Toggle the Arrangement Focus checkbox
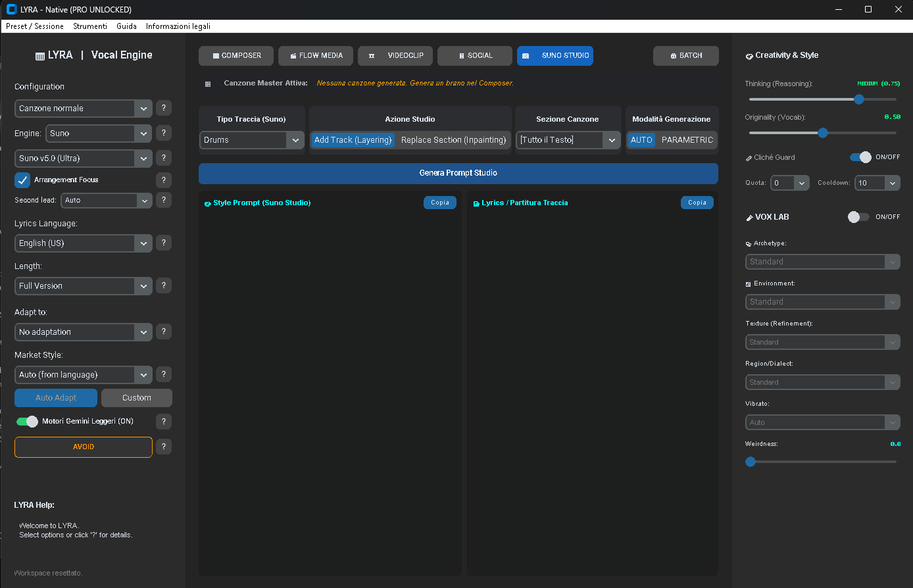This screenshot has height=588, width=913. pos(22,180)
